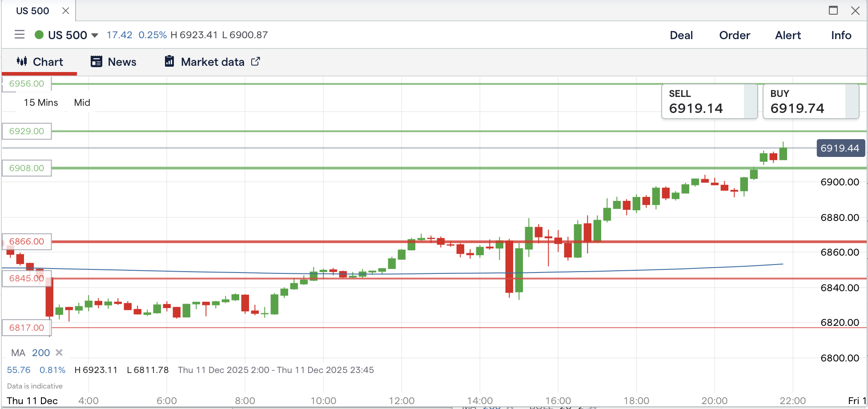868x409 pixels.
Task: Open Market data external link icon
Action: [x=255, y=61]
